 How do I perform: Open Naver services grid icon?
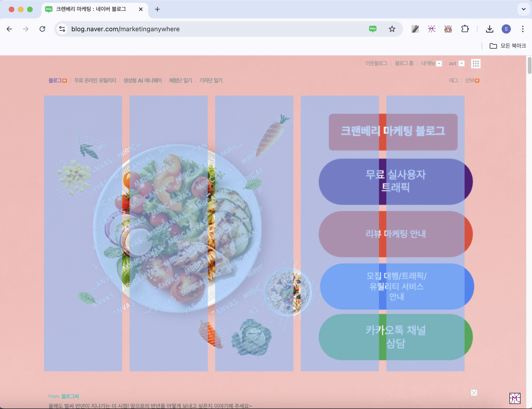(475, 63)
